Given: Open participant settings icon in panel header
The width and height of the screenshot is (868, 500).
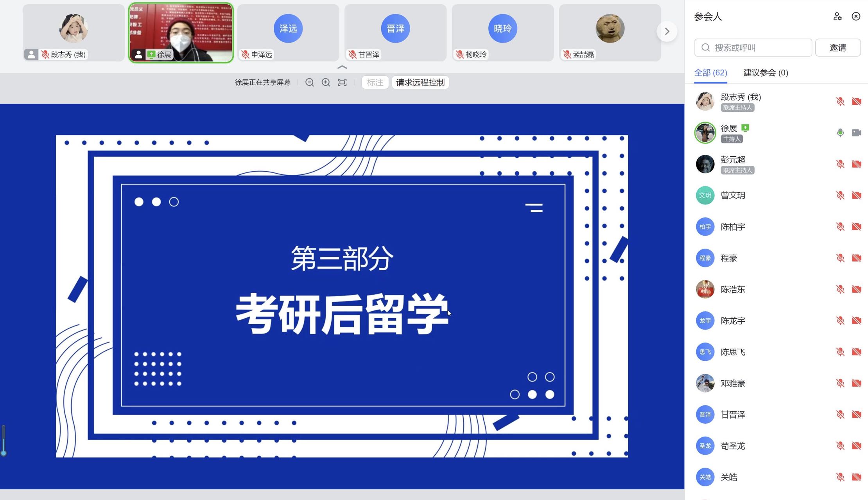Looking at the screenshot, I should click(837, 16).
